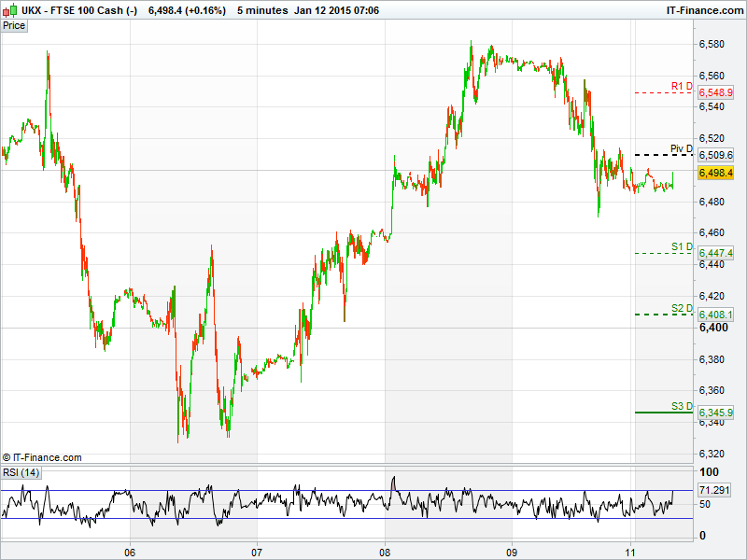The image size is (747, 560).
Task: Click the IT-Finance.com link at top right
Action: [703, 10]
